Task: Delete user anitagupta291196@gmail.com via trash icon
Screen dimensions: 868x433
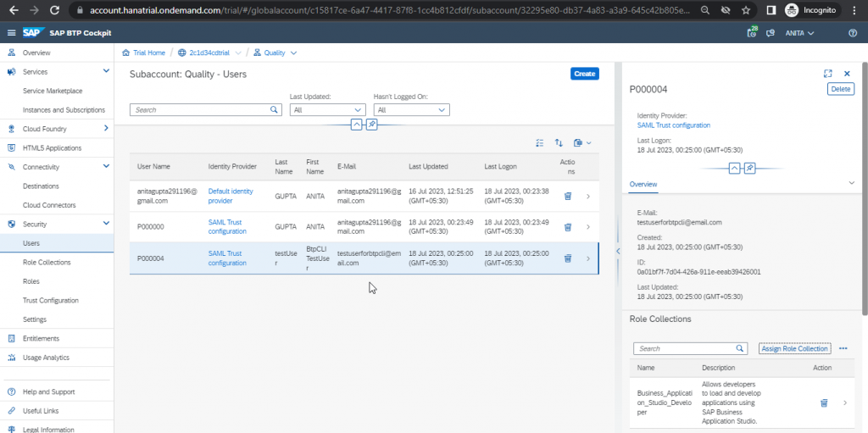Action: (x=567, y=196)
